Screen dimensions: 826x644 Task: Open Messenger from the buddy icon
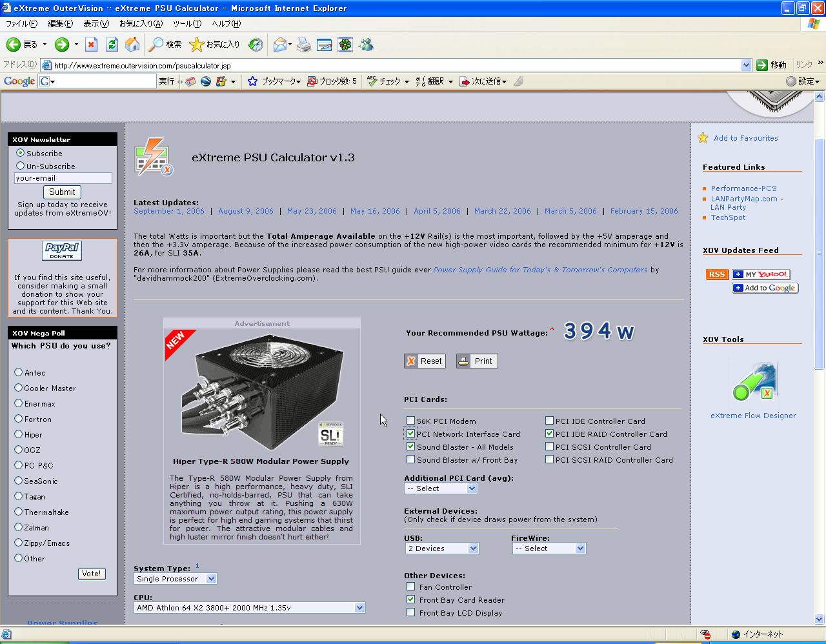tap(367, 45)
